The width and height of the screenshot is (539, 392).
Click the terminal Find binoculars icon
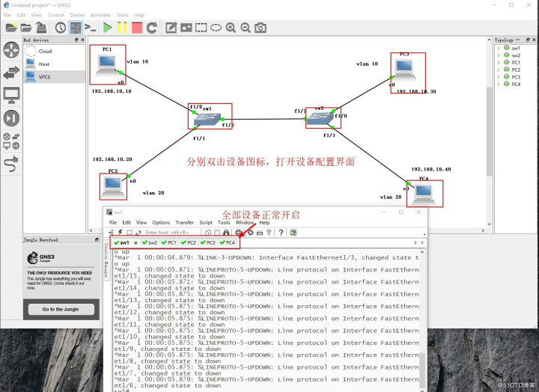coord(225,233)
